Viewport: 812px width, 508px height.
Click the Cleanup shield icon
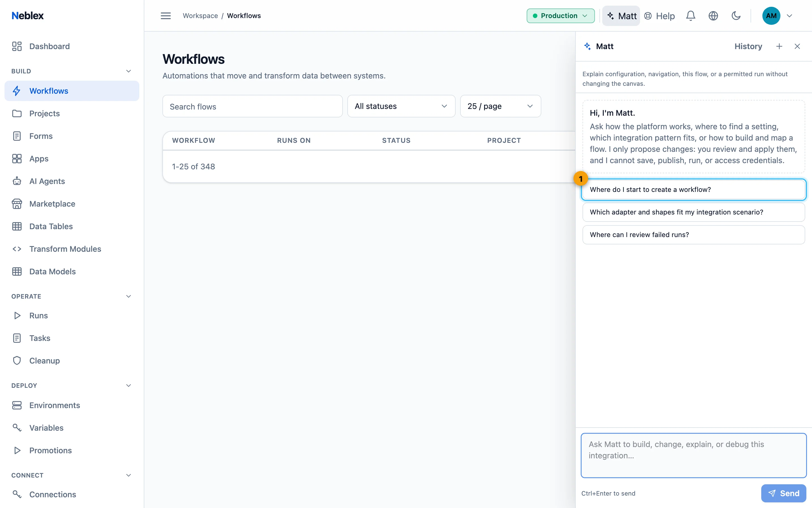(17, 360)
